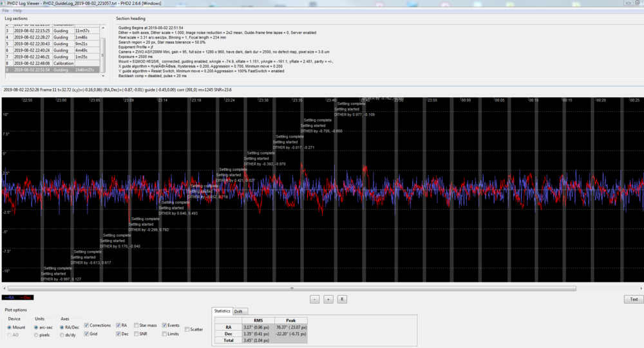Click the Peak column header

coord(291,320)
